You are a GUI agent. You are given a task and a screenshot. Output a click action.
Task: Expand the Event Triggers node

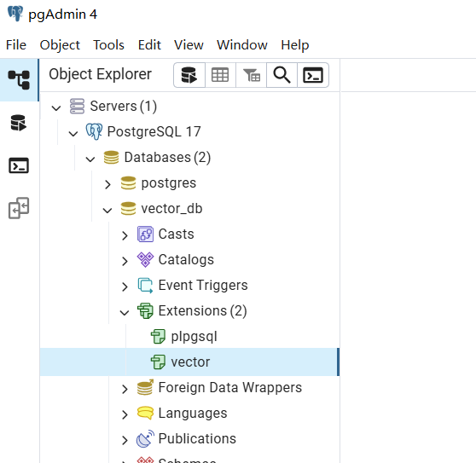(x=125, y=286)
